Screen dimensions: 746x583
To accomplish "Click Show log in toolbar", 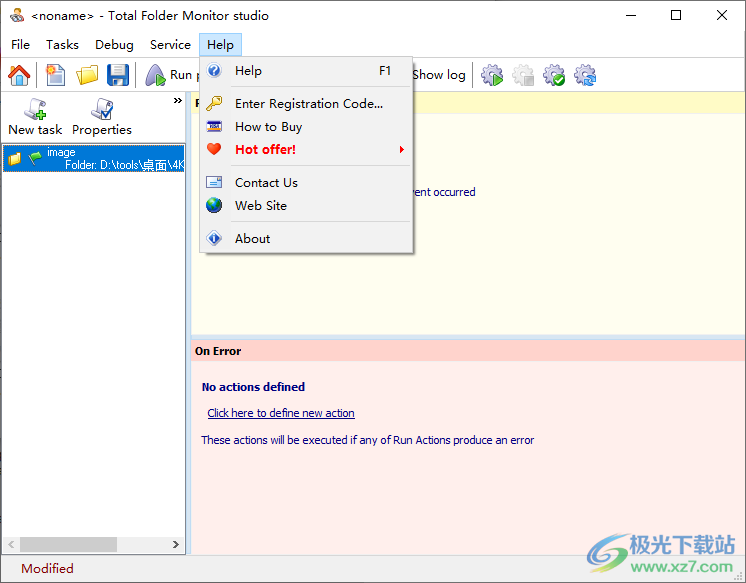I will coord(439,75).
